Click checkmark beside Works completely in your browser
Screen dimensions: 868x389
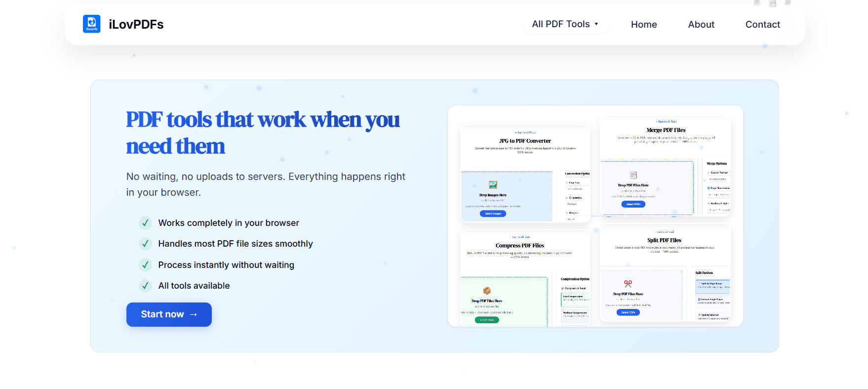[x=145, y=223]
